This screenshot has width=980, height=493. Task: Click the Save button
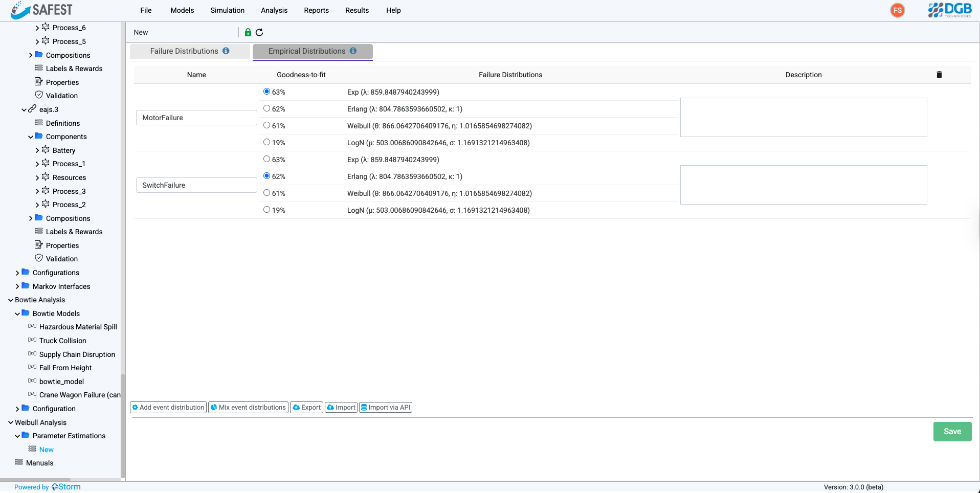952,432
